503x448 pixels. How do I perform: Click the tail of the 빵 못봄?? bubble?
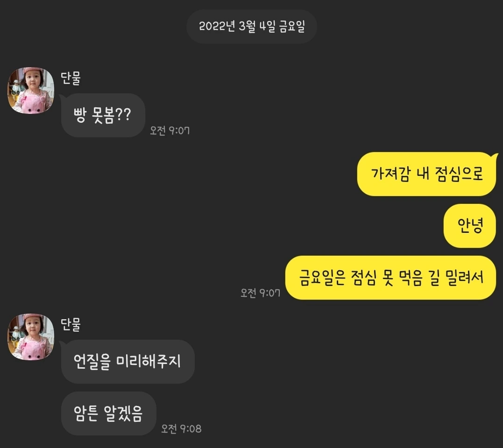coord(63,97)
